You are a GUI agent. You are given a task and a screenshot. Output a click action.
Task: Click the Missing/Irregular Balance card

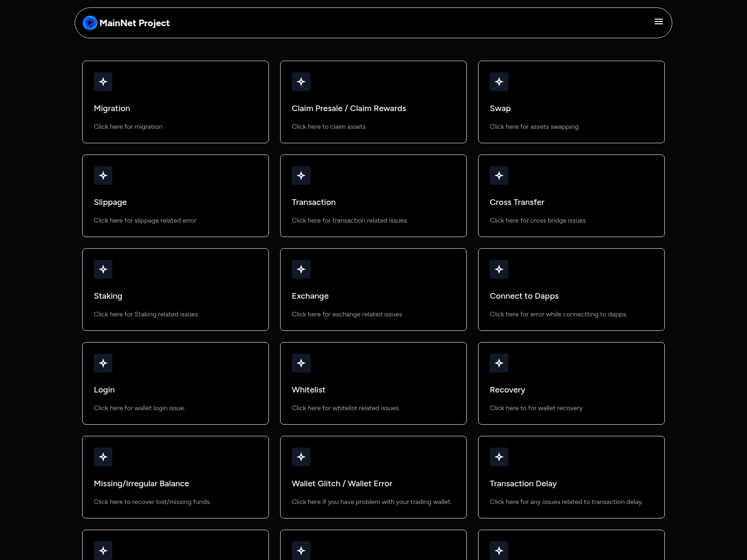176,477
